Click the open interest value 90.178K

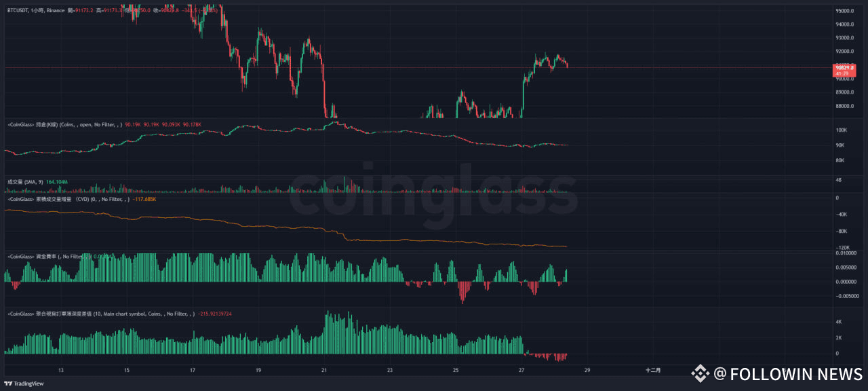coord(192,125)
